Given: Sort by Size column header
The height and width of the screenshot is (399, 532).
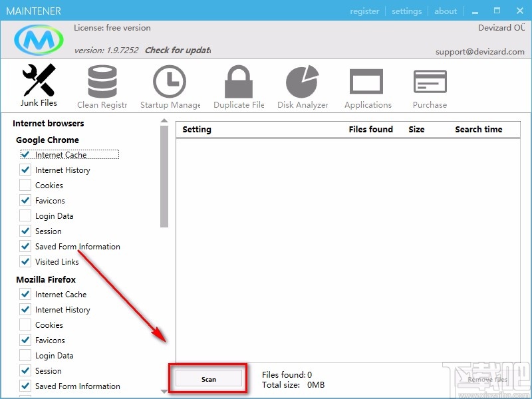Looking at the screenshot, I should point(417,129).
